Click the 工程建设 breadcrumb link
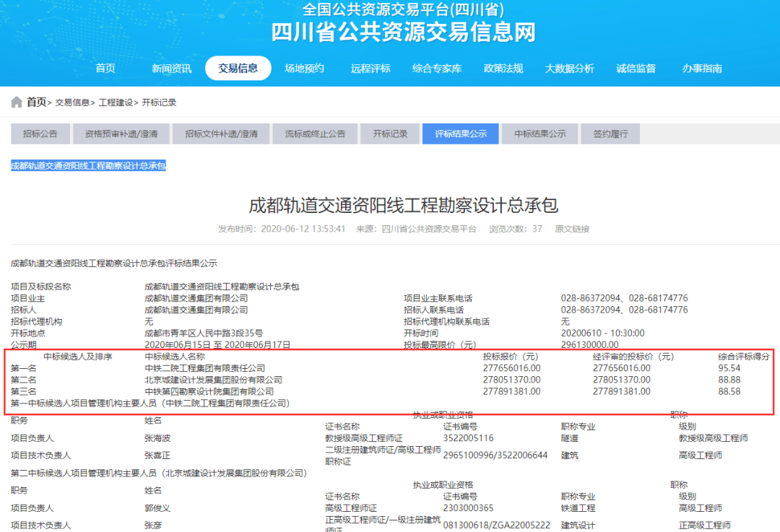Image resolution: width=780 pixels, height=532 pixels. pyautogui.click(x=116, y=103)
